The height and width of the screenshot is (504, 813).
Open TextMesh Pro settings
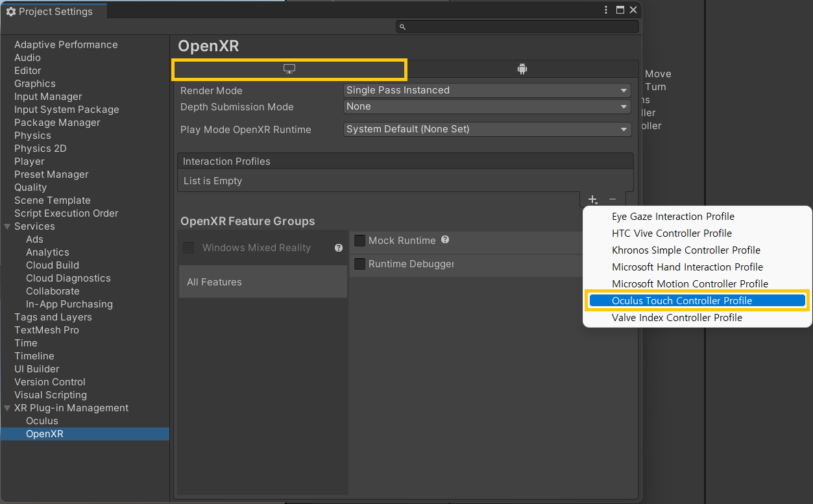[47, 330]
